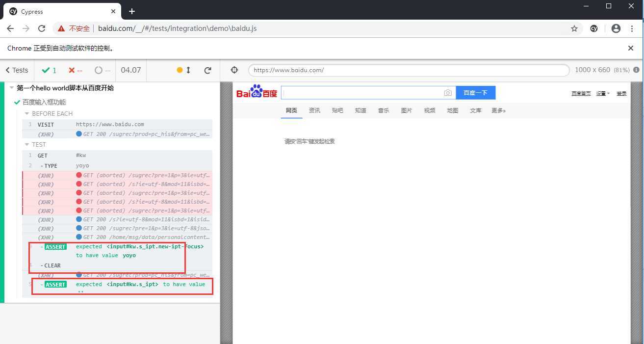Open the 百度首页 link
This screenshot has height=344, width=644.
pos(581,93)
